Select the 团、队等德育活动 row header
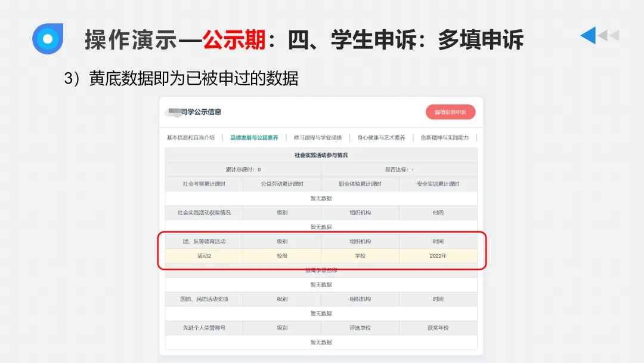Screen dimensions: 644x363 click(x=203, y=241)
